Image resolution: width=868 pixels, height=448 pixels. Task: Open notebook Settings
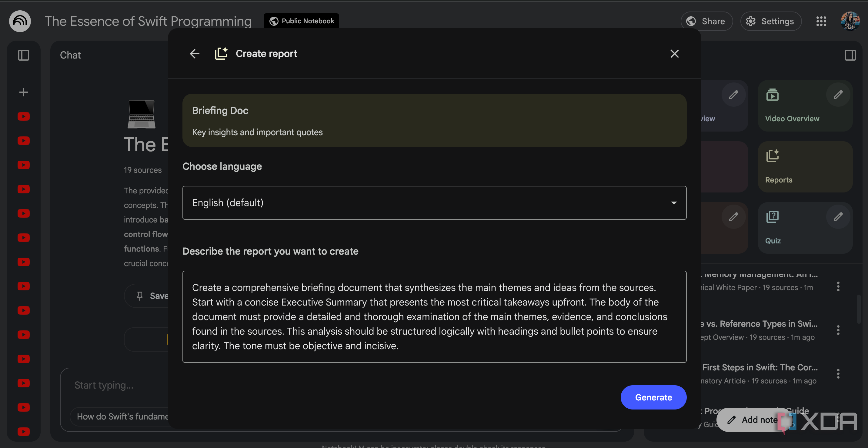[771, 21]
